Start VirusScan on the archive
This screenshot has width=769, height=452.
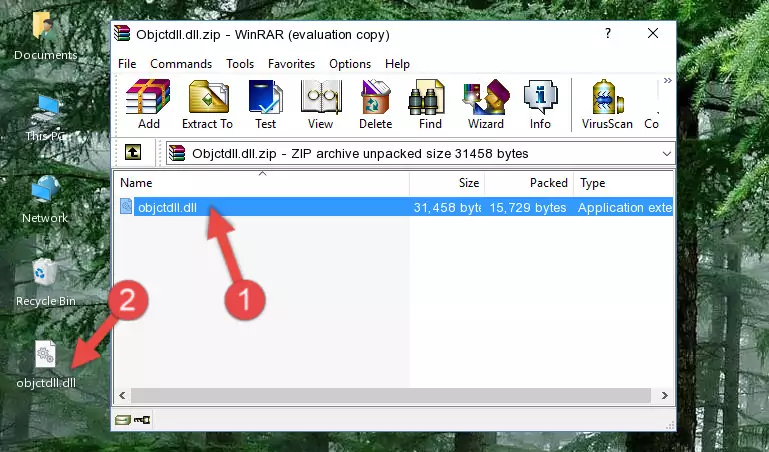[x=607, y=104]
